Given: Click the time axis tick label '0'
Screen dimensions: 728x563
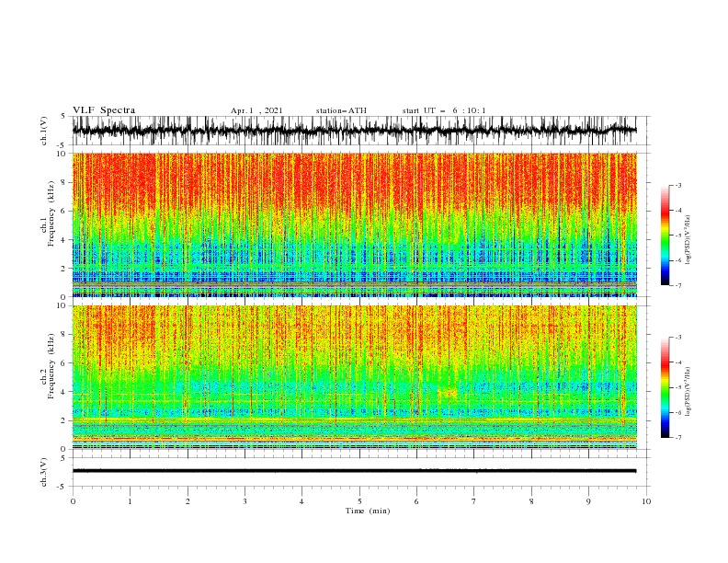Looking at the screenshot, I should [73, 501].
